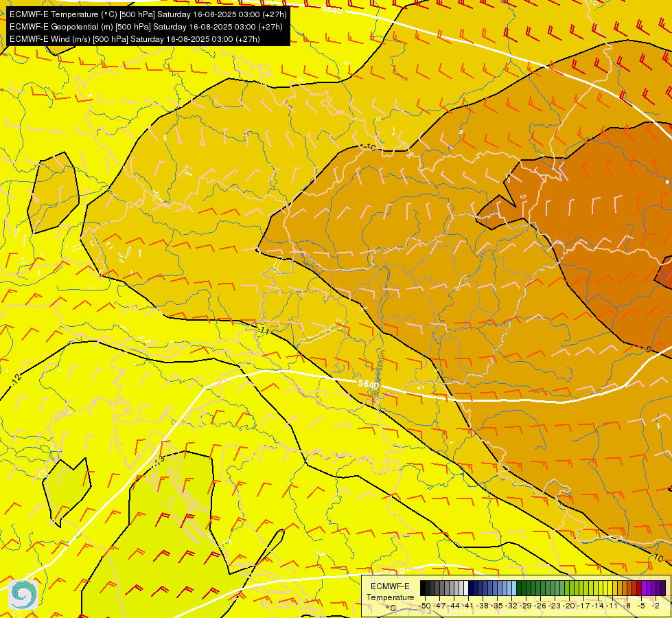Click the -41 tick label on the legend
The width and height of the screenshot is (672, 618).
point(468,606)
